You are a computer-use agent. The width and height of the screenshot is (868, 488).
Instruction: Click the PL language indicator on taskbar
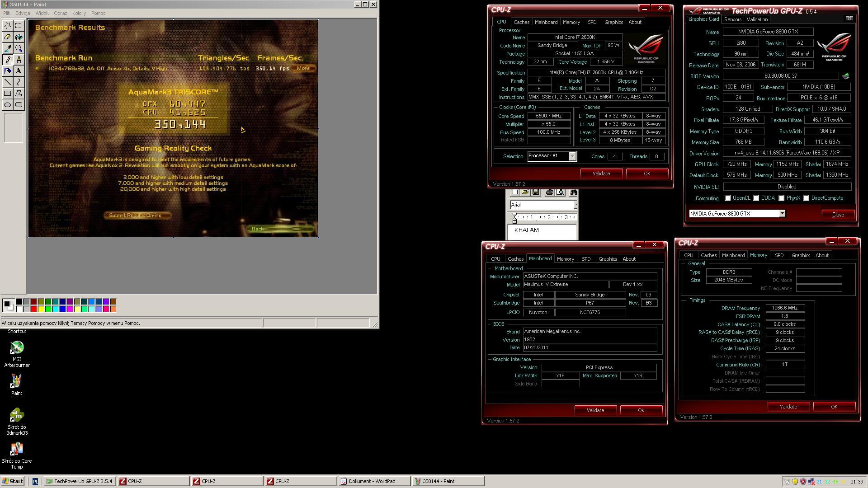[35, 482]
